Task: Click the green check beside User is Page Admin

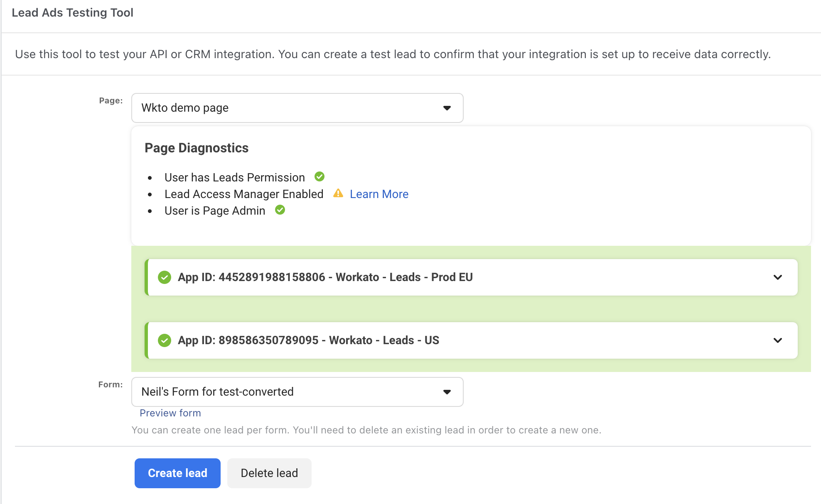Action: coord(280,210)
